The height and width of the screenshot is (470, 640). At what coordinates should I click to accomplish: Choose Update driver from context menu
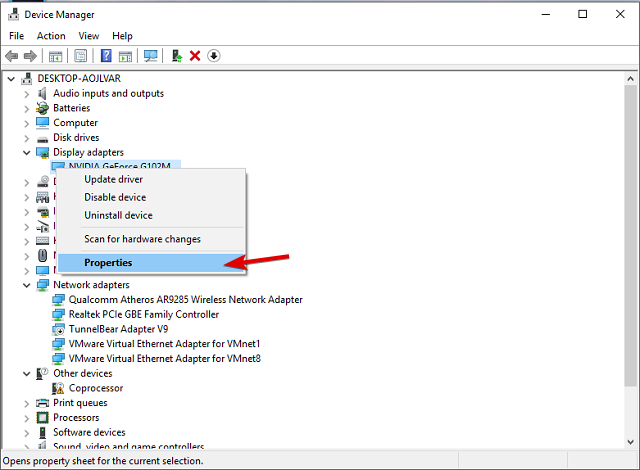point(151,180)
